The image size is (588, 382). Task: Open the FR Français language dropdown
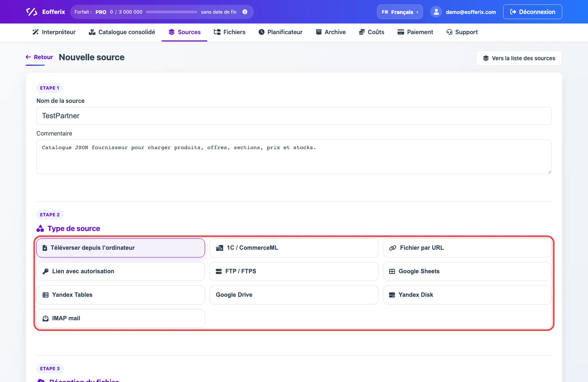[400, 12]
